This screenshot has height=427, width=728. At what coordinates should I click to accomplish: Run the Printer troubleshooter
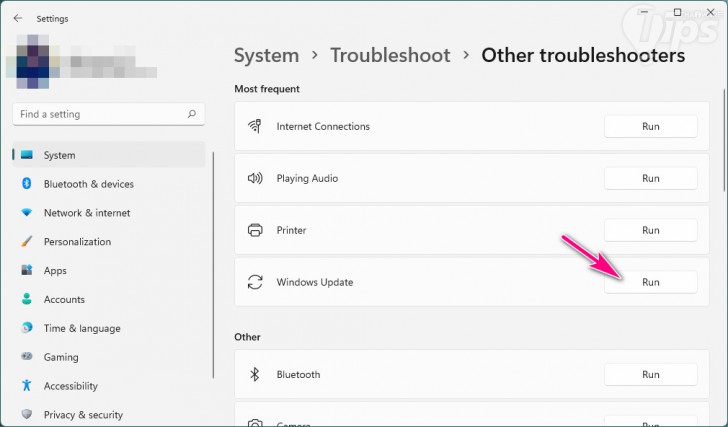(x=650, y=230)
